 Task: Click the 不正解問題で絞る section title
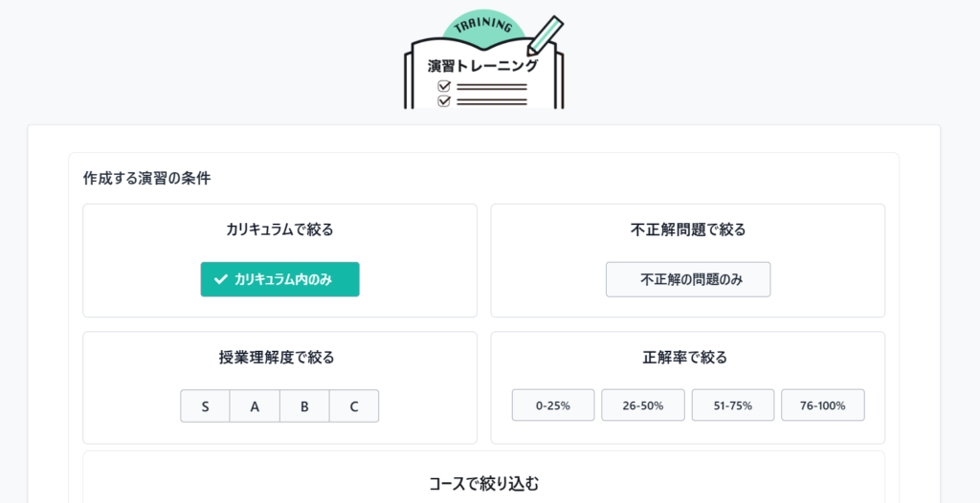point(687,230)
